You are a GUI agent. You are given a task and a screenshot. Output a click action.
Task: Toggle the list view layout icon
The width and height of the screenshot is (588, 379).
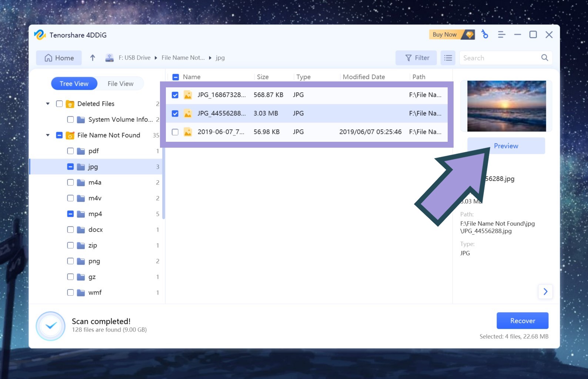pyautogui.click(x=448, y=58)
